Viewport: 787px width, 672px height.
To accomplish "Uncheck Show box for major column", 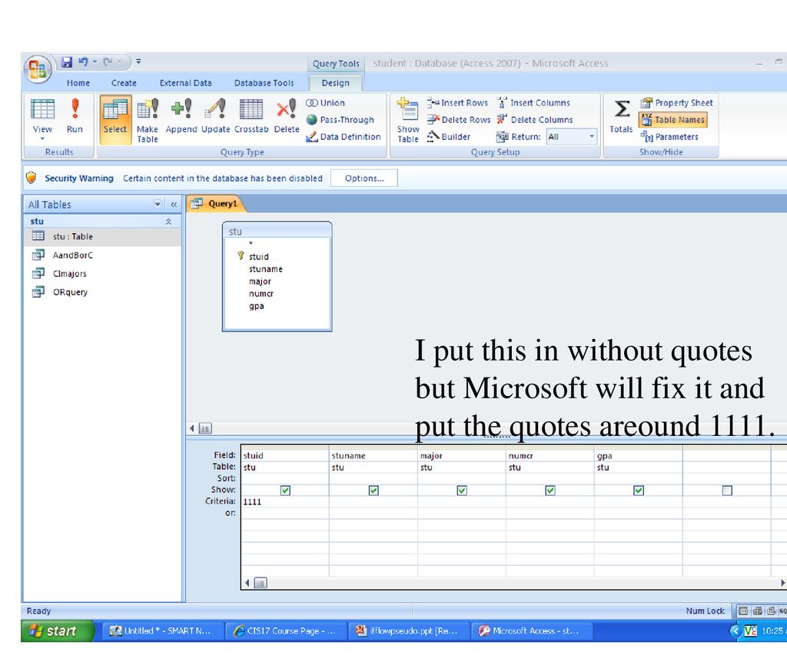I will 462,491.
